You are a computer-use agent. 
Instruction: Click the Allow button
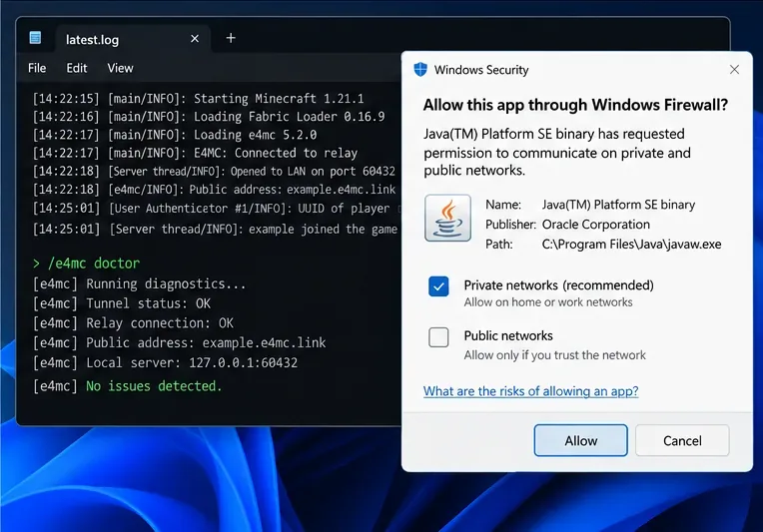(580, 440)
